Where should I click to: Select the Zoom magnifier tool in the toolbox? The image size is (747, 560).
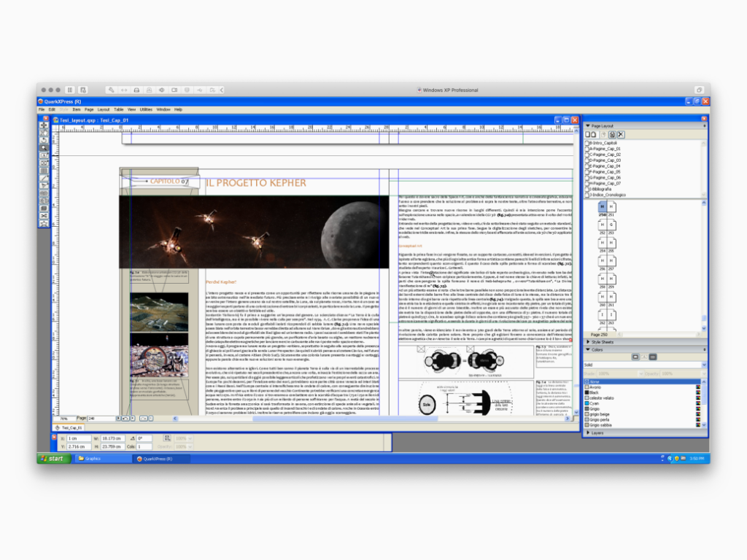coord(44,148)
